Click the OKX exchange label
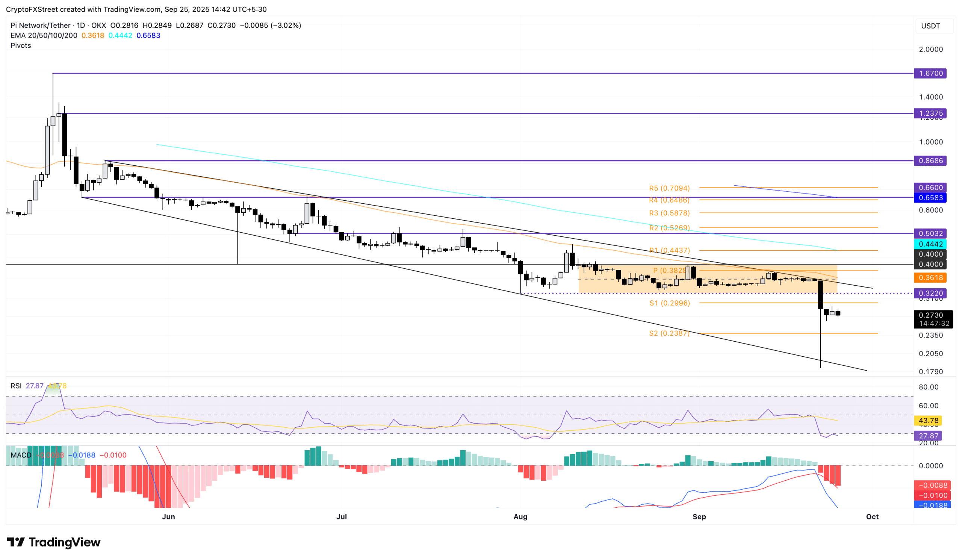 pos(99,26)
